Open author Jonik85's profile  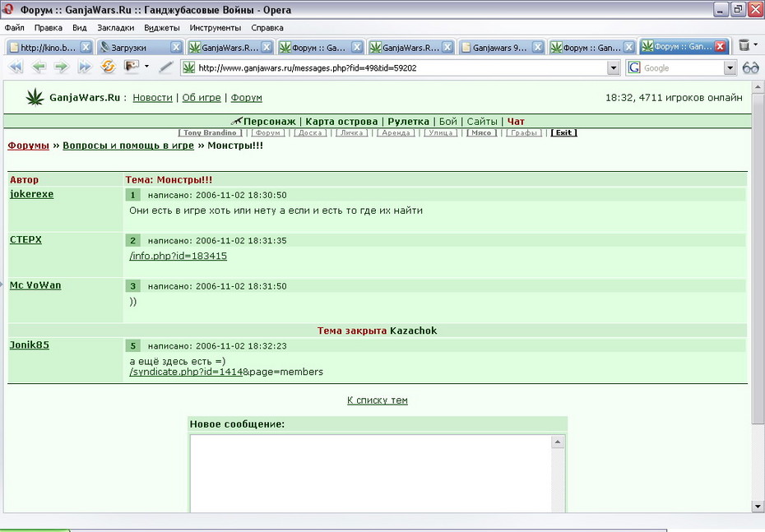(30, 345)
